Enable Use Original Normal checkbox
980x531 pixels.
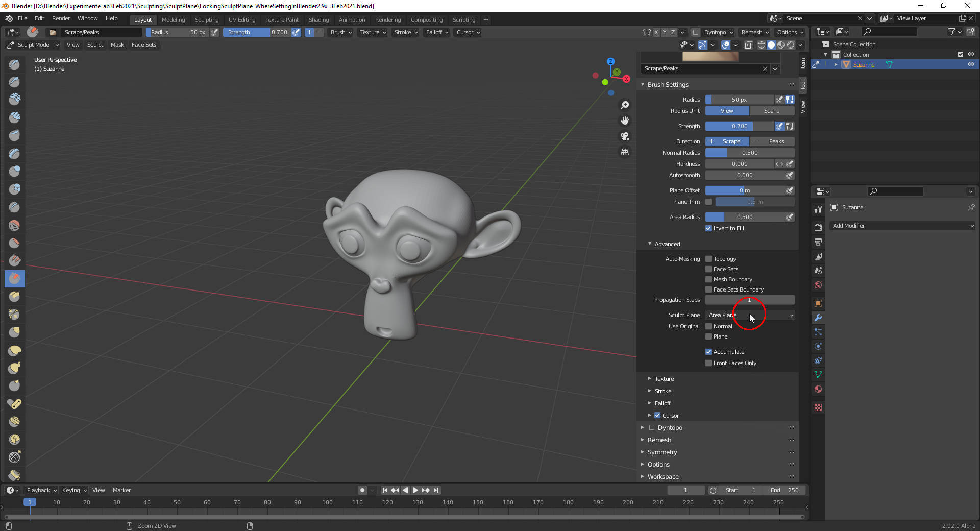coord(708,326)
